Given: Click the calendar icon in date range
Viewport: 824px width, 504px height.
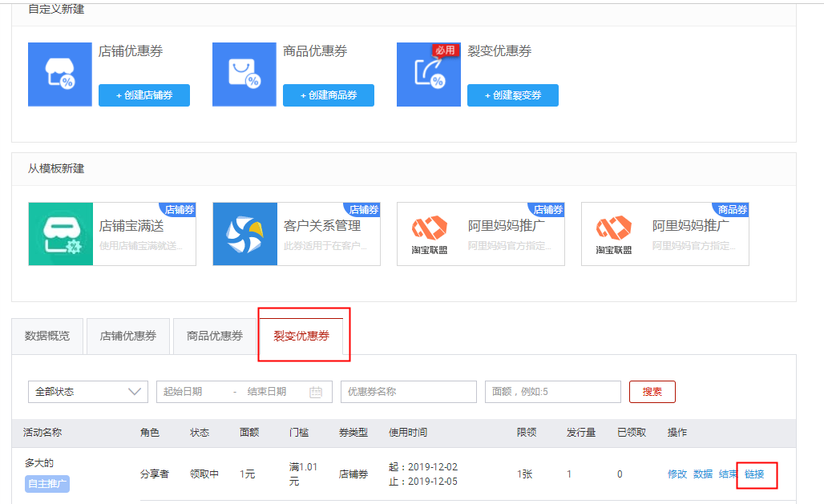Looking at the screenshot, I should (316, 392).
